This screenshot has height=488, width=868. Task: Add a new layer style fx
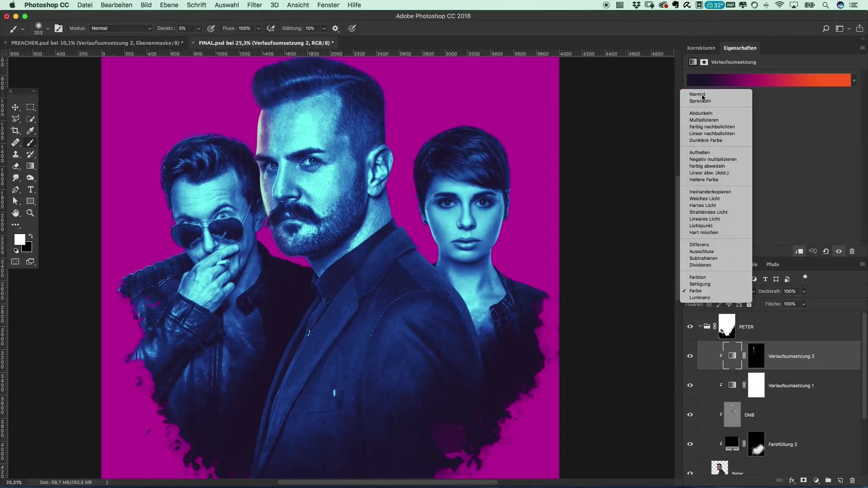pyautogui.click(x=792, y=480)
